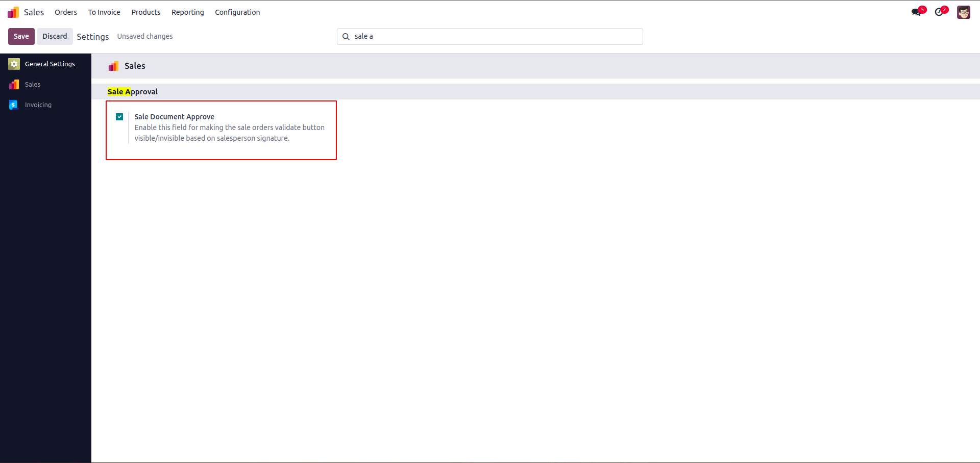Open the conversations chat icon
Viewport: 980px width, 463px height.
pos(917,12)
